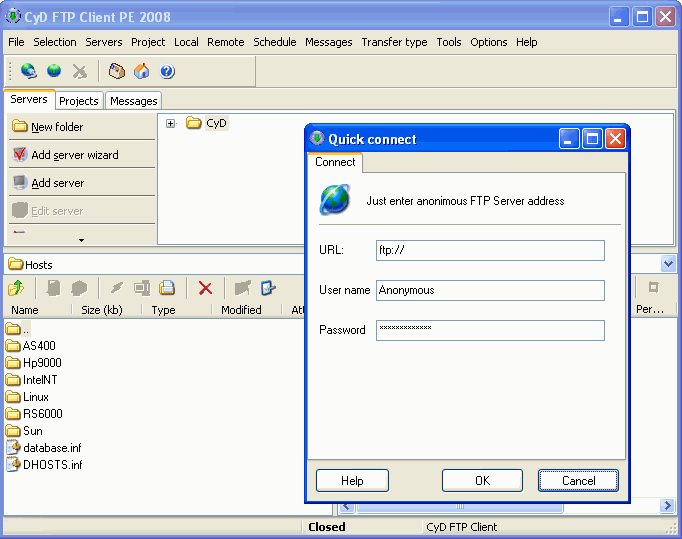Open the Schedule menu

[x=274, y=42]
